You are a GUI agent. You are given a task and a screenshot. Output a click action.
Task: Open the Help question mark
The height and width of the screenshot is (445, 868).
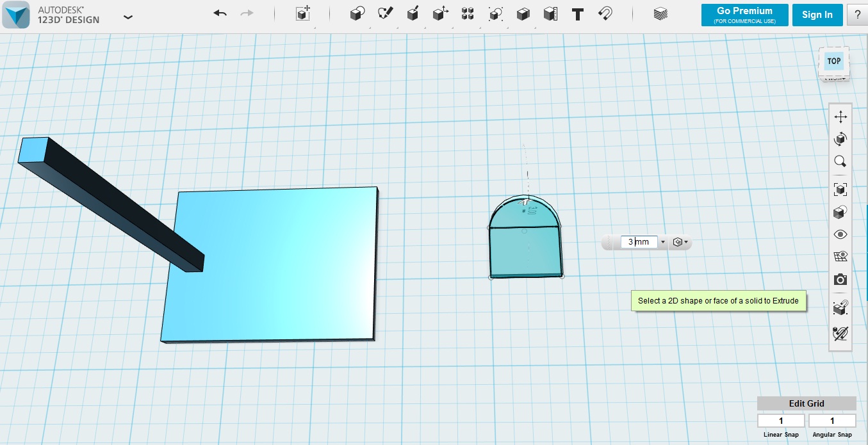point(857,15)
